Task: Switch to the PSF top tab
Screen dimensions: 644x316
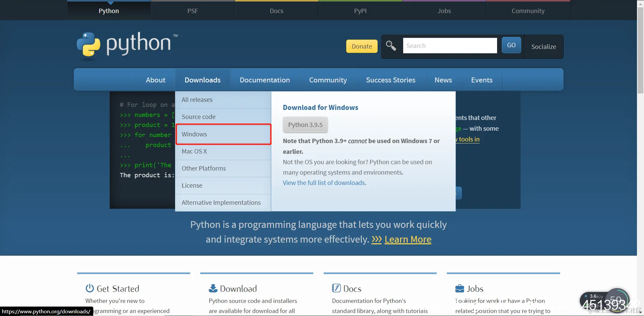Action: [x=193, y=11]
